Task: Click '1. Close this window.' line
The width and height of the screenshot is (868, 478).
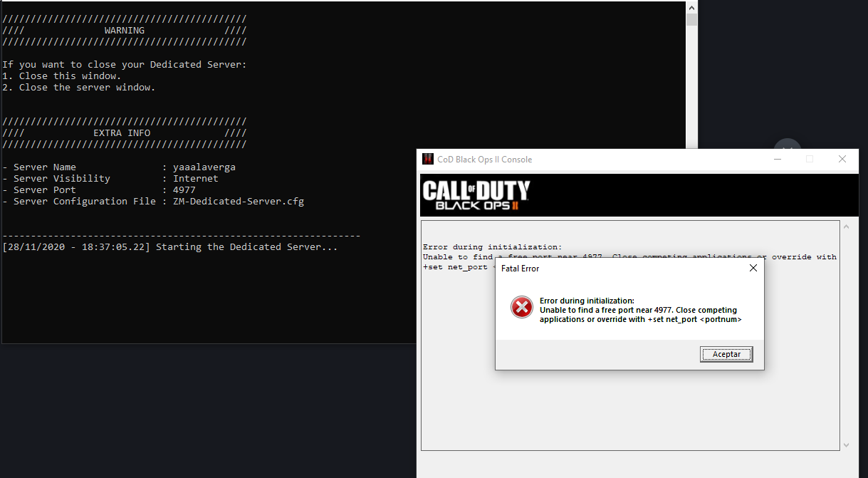Action: [x=62, y=76]
